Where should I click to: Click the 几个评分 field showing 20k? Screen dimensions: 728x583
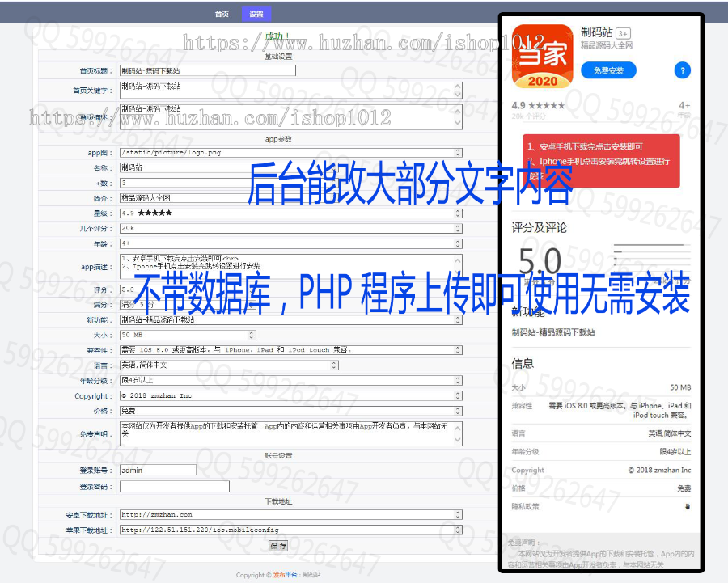pyautogui.click(x=291, y=228)
